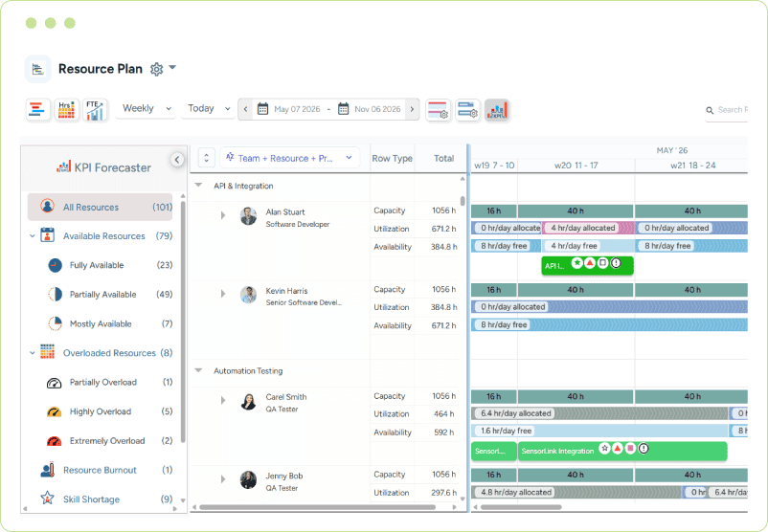The height and width of the screenshot is (532, 768).
Task: Open Resource Plan settings gear
Action: (x=156, y=69)
